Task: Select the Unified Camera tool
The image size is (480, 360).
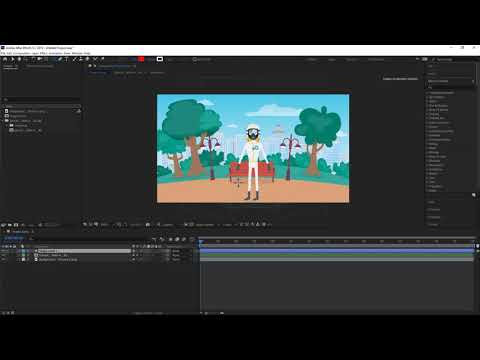Action: click(40, 59)
